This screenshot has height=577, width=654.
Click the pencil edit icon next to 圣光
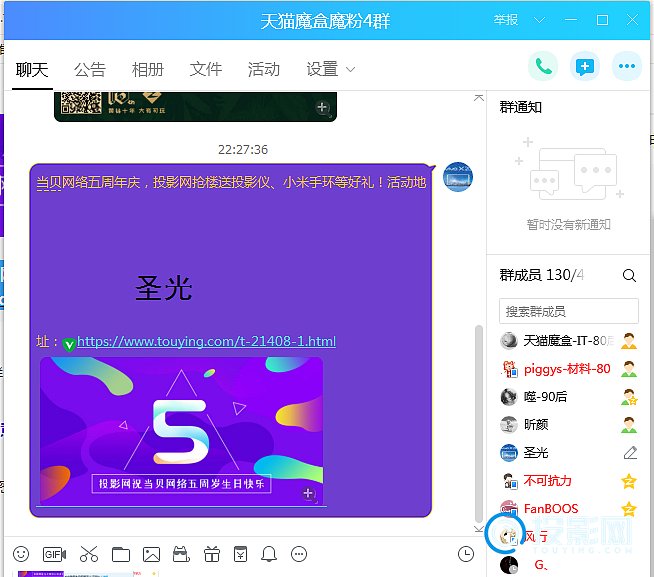630,452
